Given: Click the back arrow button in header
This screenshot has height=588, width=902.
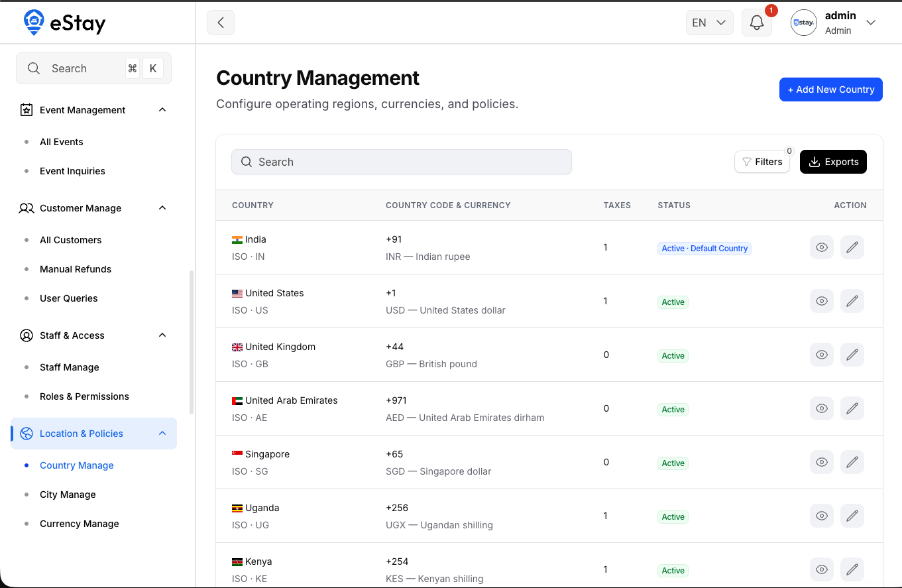Looking at the screenshot, I should [221, 23].
